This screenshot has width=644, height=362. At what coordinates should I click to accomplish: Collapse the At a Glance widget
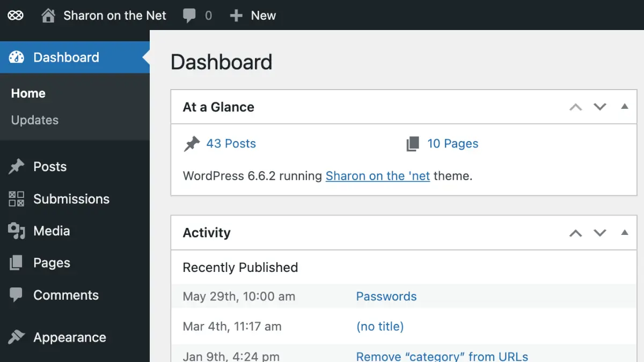pos(576,107)
